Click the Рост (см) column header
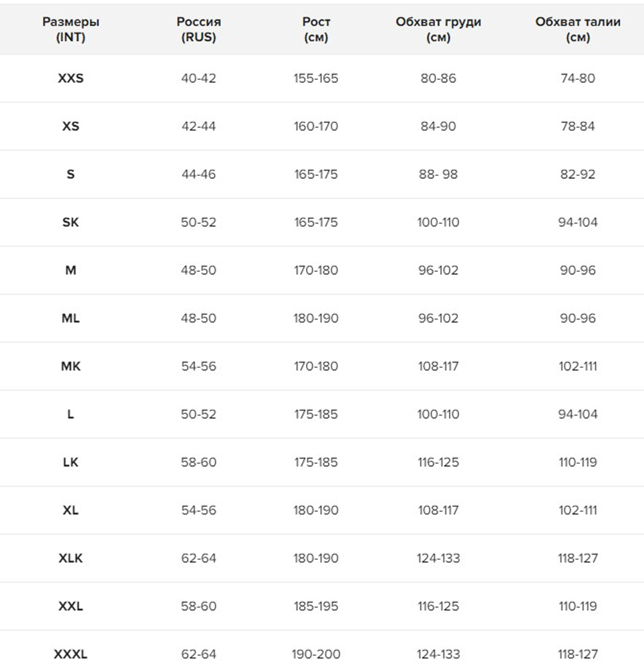This screenshot has height=670, width=644. (x=316, y=30)
